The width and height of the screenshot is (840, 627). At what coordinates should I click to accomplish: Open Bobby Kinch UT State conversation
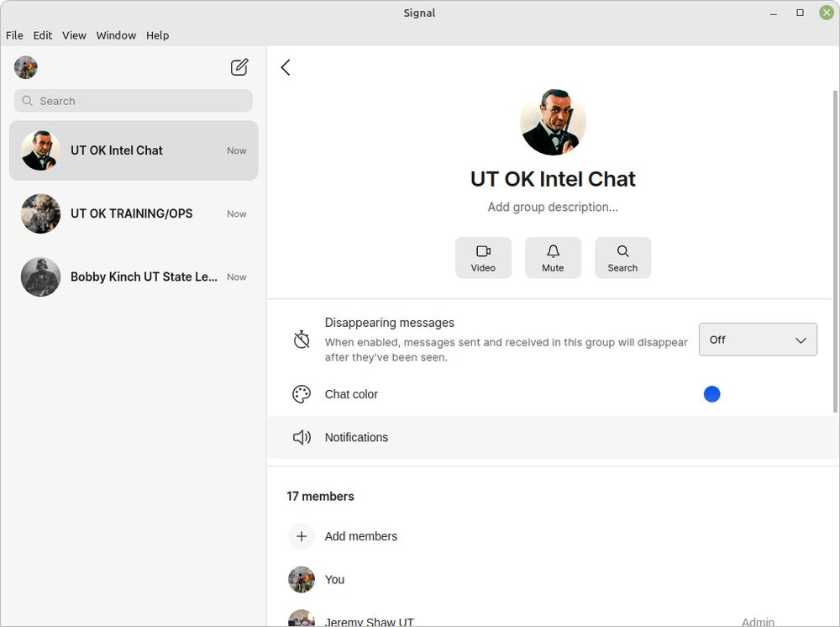click(134, 277)
